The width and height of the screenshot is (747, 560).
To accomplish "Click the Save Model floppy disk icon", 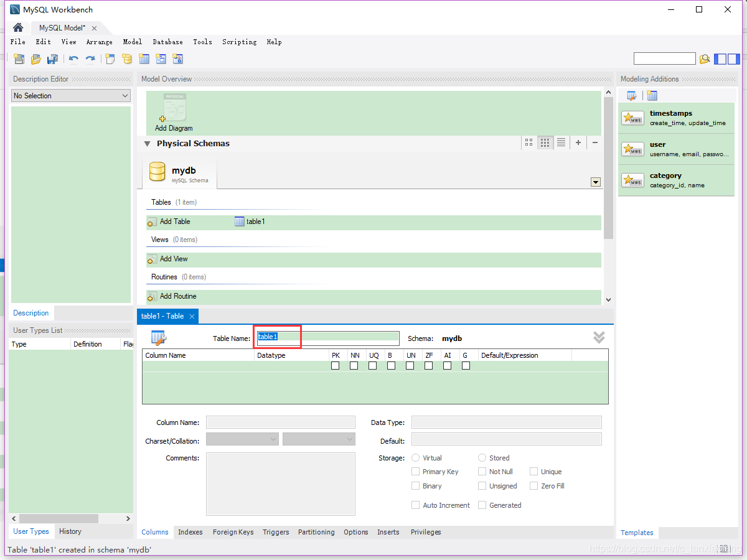I will pyautogui.click(x=53, y=59).
